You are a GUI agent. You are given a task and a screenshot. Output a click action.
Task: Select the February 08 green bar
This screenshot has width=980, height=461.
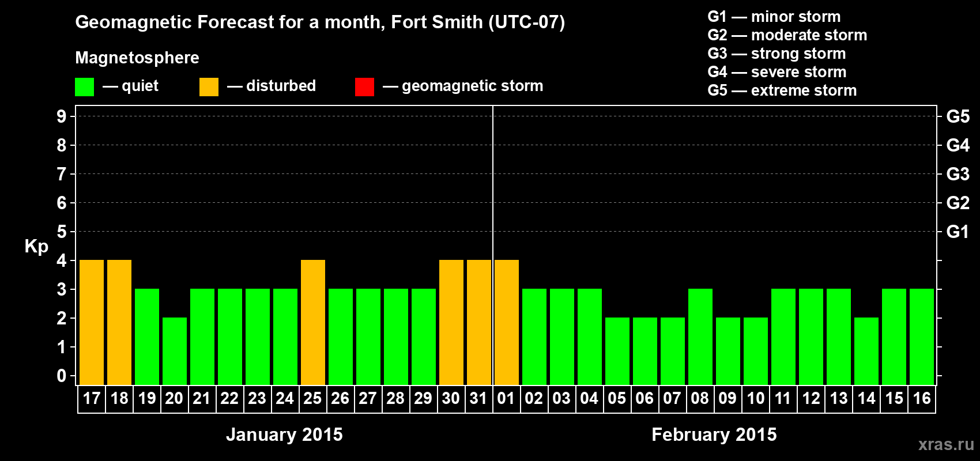pyautogui.click(x=700, y=337)
